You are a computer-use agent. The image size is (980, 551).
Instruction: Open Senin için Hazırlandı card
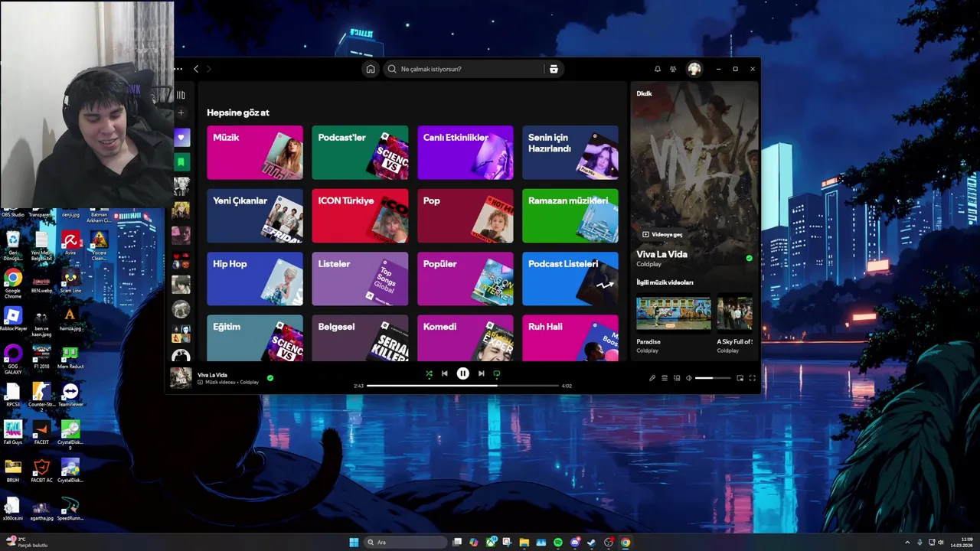click(x=570, y=152)
